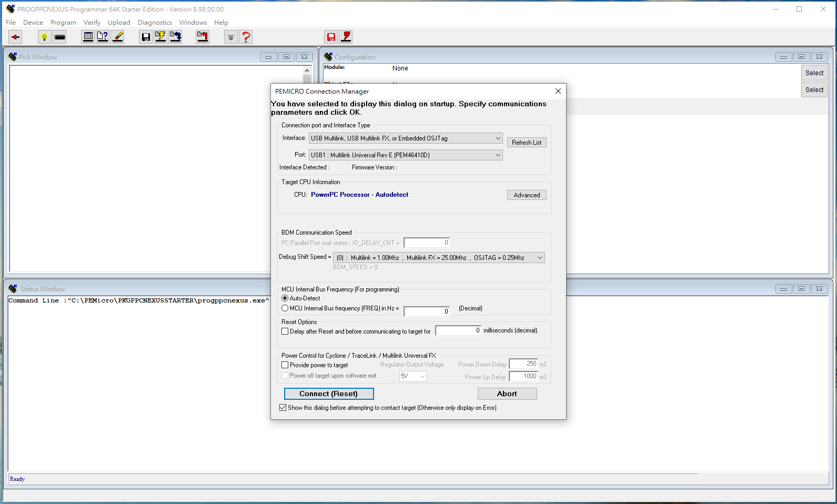The height and width of the screenshot is (504, 837).
Task: Minimize the Configuration panel
Action: click(783, 57)
